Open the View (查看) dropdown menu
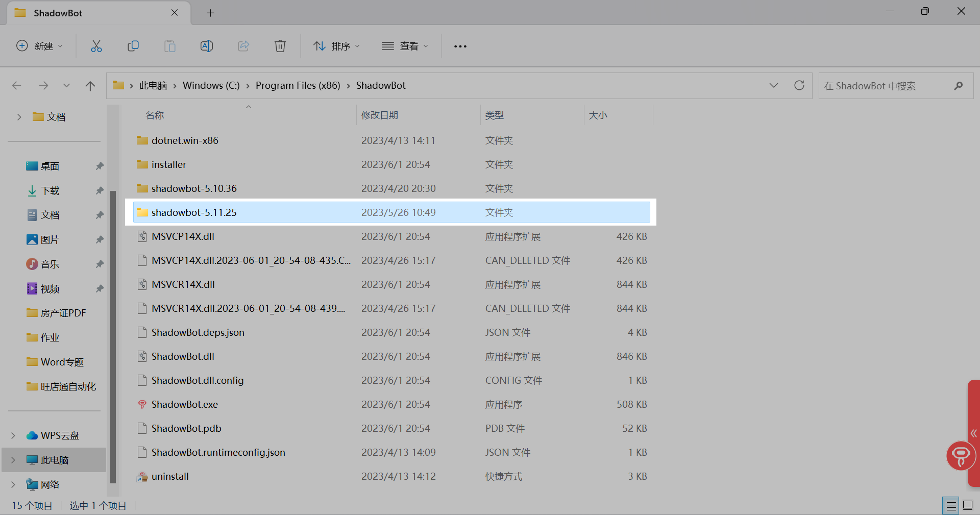This screenshot has height=515, width=980. click(x=405, y=46)
